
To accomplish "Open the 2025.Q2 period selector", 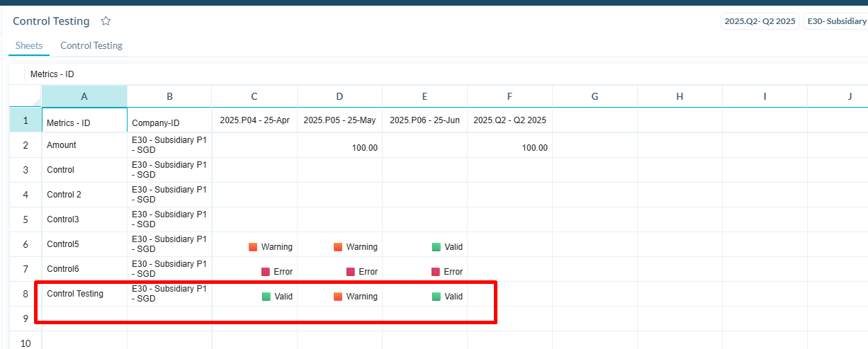I will point(760,21).
